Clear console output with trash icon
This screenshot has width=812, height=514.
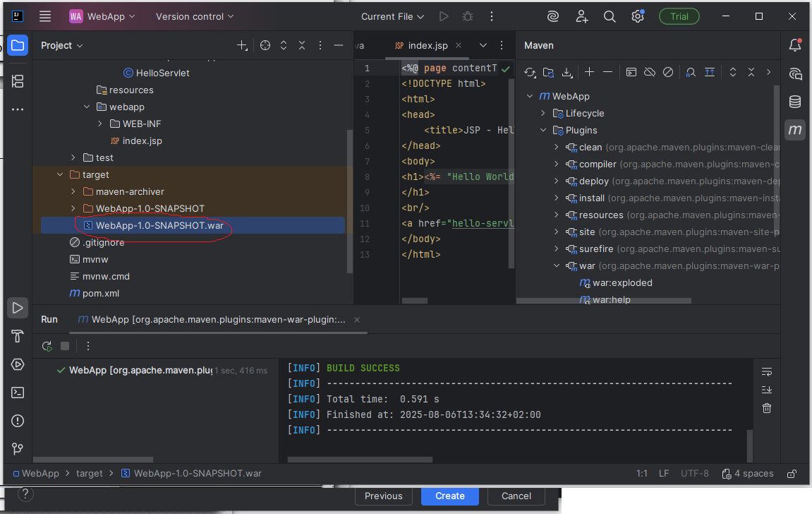click(x=767, y=408)
